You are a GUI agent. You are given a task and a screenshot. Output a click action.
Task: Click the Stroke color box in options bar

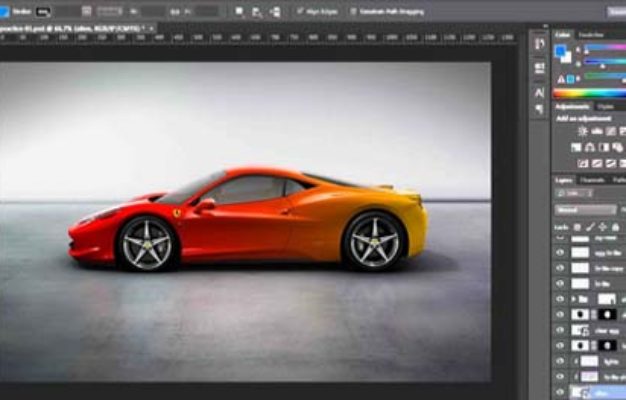coord(44,12)
